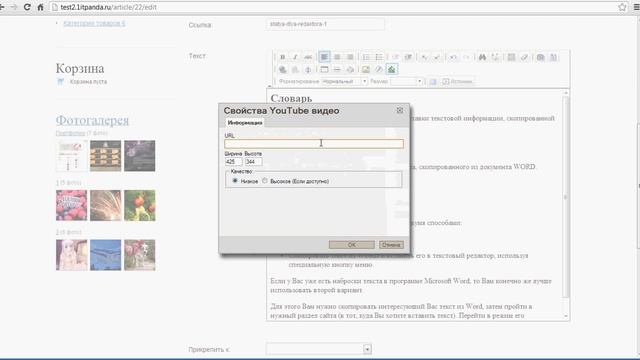Insert anchor in editor toolbar

[x=308, y=69]
